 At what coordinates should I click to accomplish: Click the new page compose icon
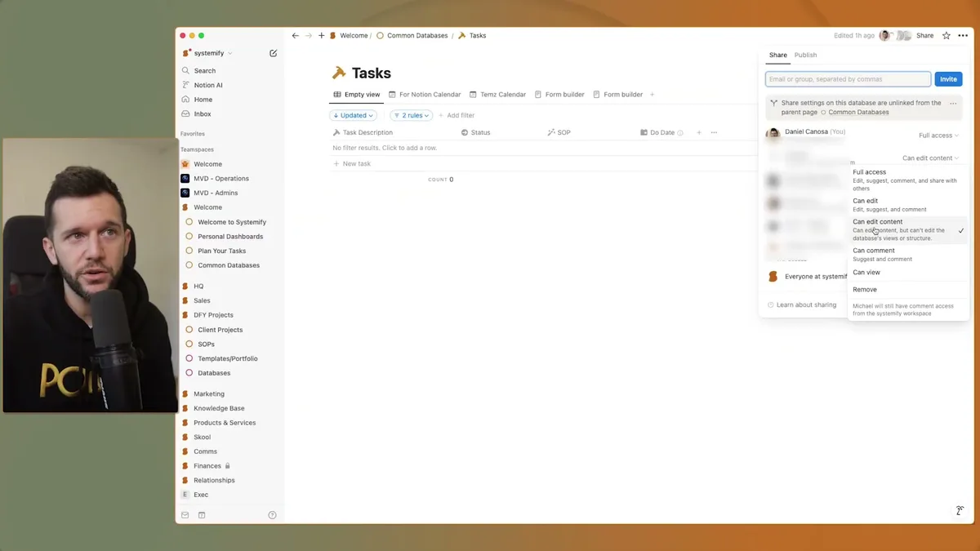[x=273, y=52]
